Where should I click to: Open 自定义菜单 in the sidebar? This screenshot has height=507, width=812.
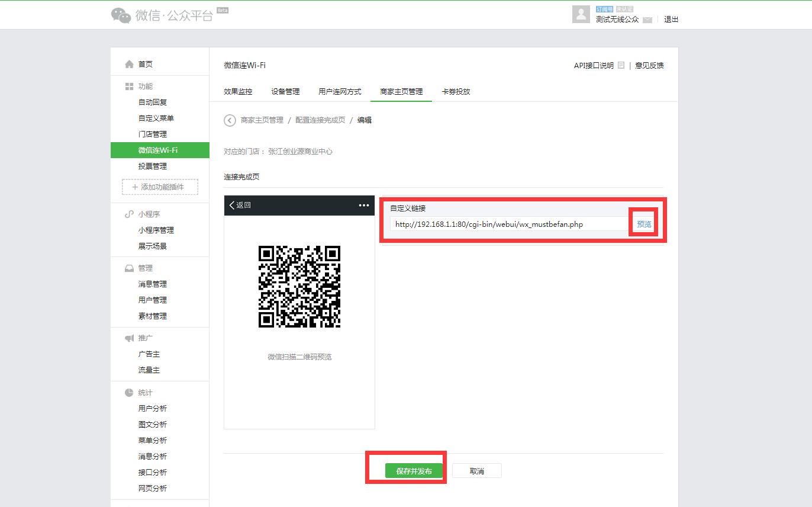pyautogui.click(x=156, y=118)
